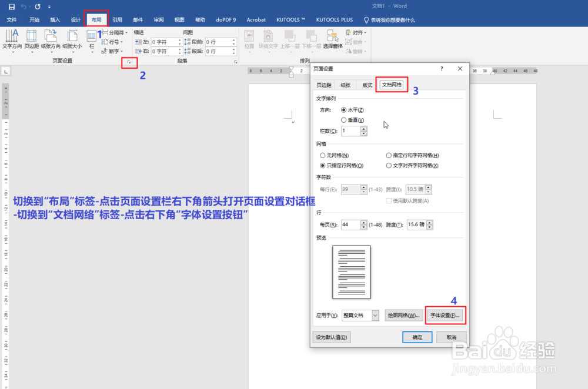The width and height of the screenshot is (588, 389).
Task: Switch to the 引用 References tab
Action: pyautogui.click(x=118, y=20)
